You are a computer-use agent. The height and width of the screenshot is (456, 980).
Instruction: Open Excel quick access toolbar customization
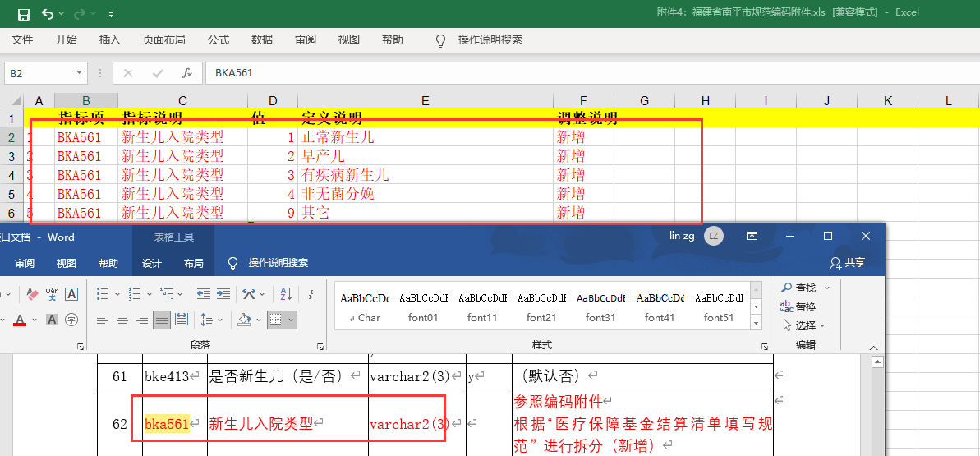pos(111,14)
